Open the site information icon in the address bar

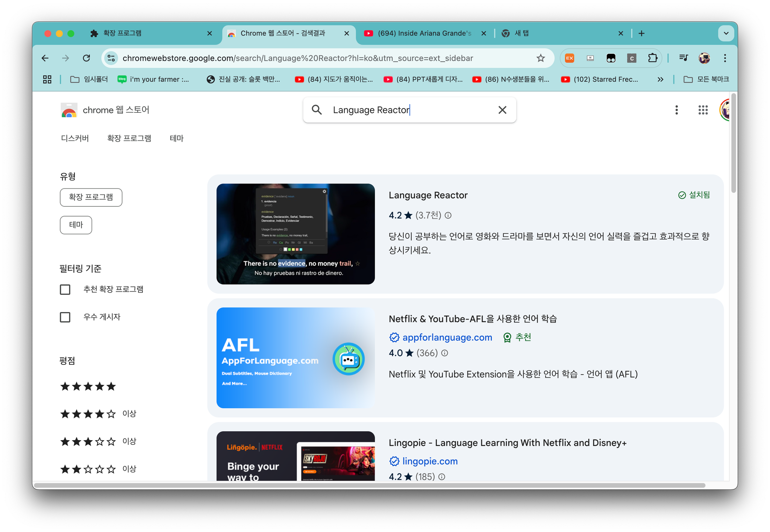pyautogui.click(x=111, y=58)
